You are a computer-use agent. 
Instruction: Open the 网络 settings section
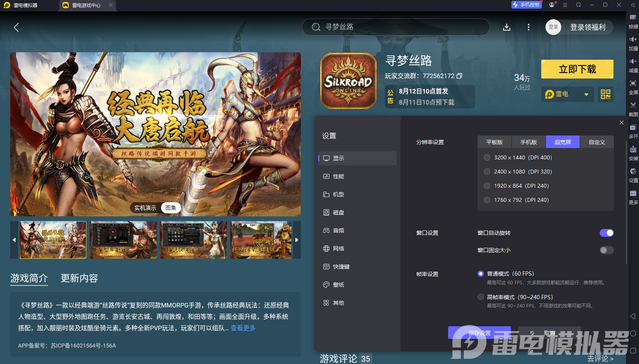pos(357,249)
